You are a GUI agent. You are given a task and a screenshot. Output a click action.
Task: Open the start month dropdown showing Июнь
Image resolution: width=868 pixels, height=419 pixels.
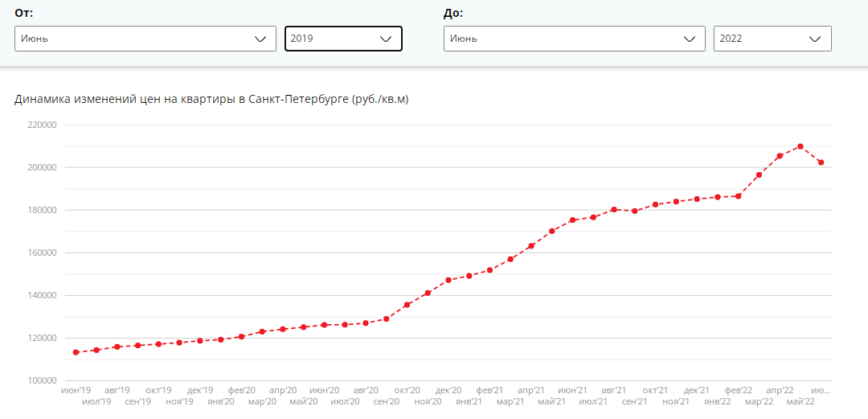(x=145, y=39)
